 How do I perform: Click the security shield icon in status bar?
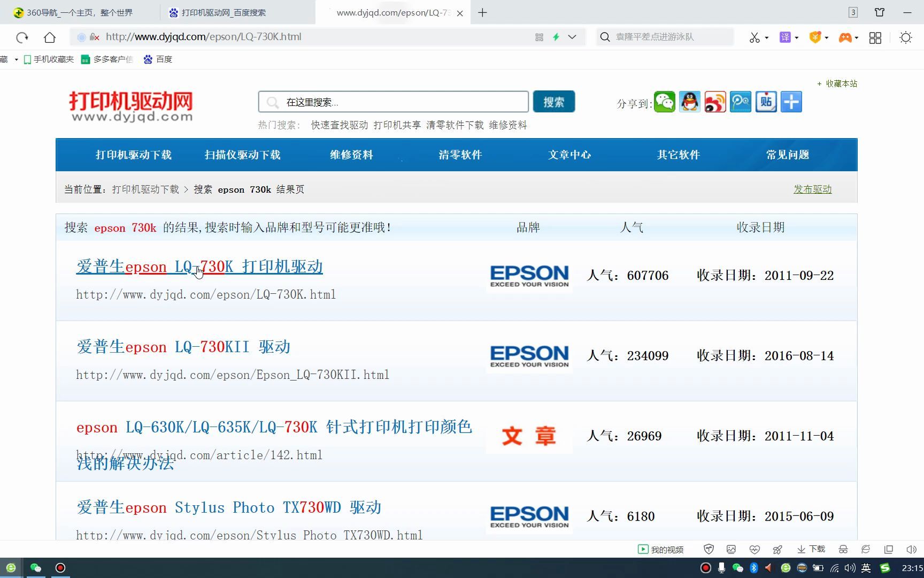[x=709, y=550]
